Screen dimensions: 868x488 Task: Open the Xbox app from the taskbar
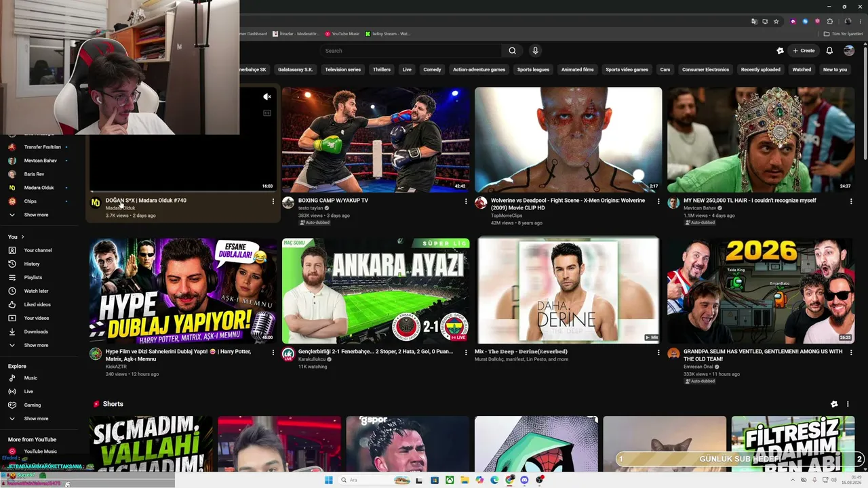point(450,480)
